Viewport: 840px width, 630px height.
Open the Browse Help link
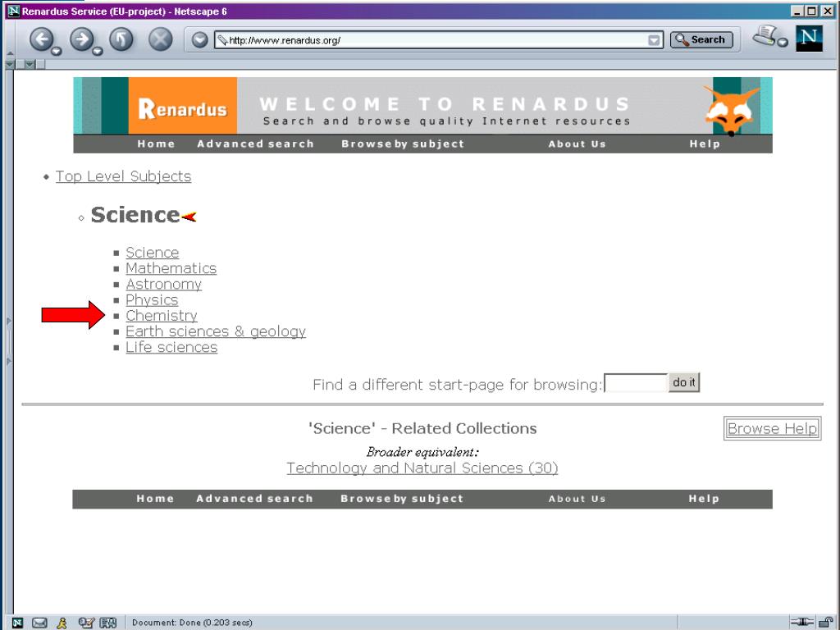[x=772, y=428]
